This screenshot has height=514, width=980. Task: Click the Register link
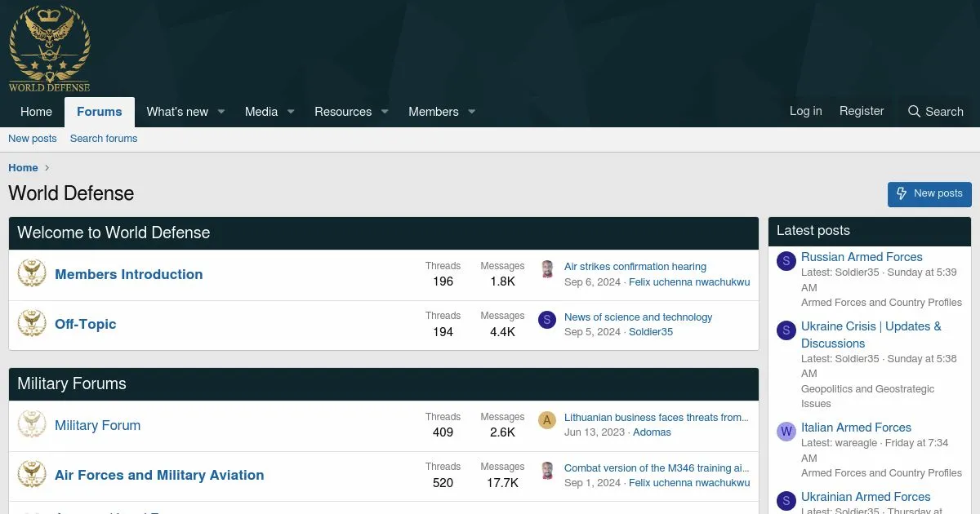coord(861,111)
